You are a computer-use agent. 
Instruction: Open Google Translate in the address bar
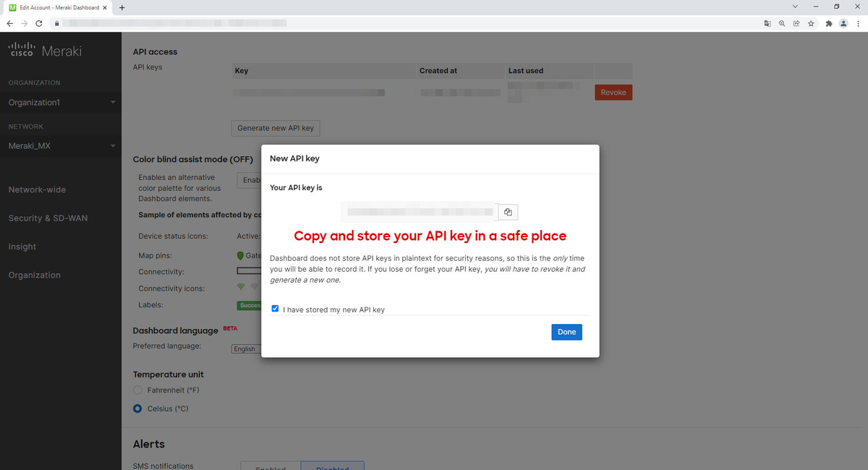point(767,23)
